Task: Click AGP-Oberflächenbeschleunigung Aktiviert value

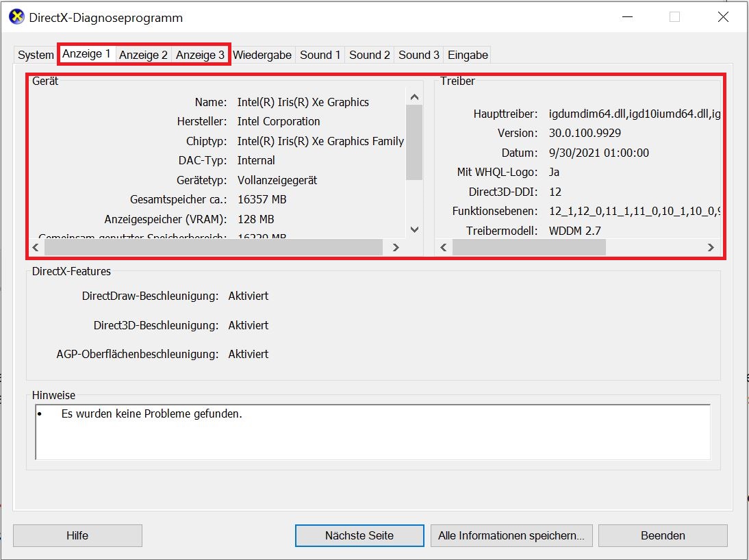Action: point(249,354)
